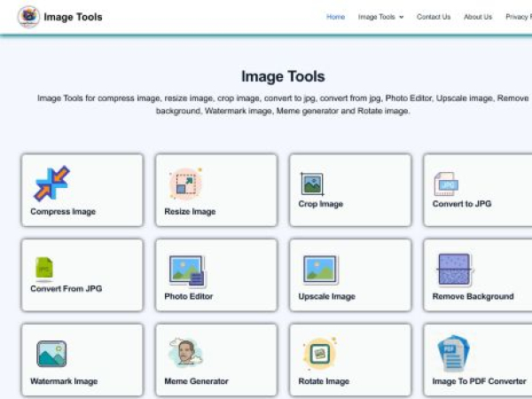Viewport: 532px width, 399px height.
Task: Open the Convert From JPG link text
Action: [x=66, y=289]
